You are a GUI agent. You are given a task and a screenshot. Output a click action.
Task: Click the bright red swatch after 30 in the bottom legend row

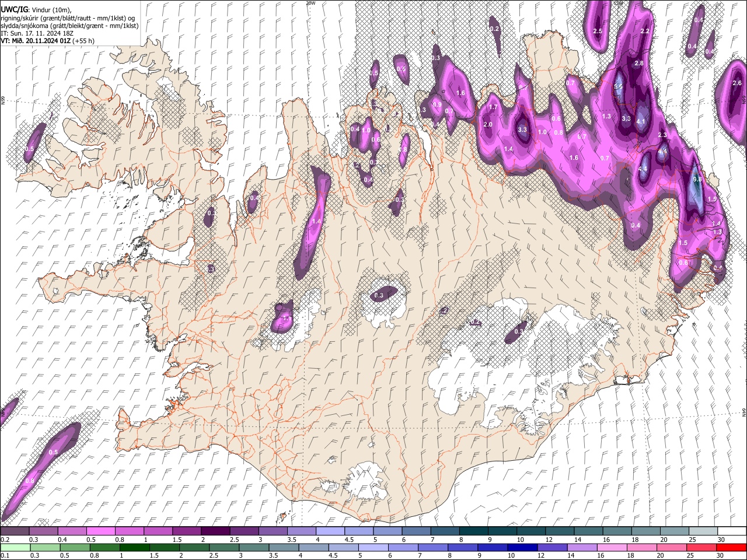click(732, 547)
